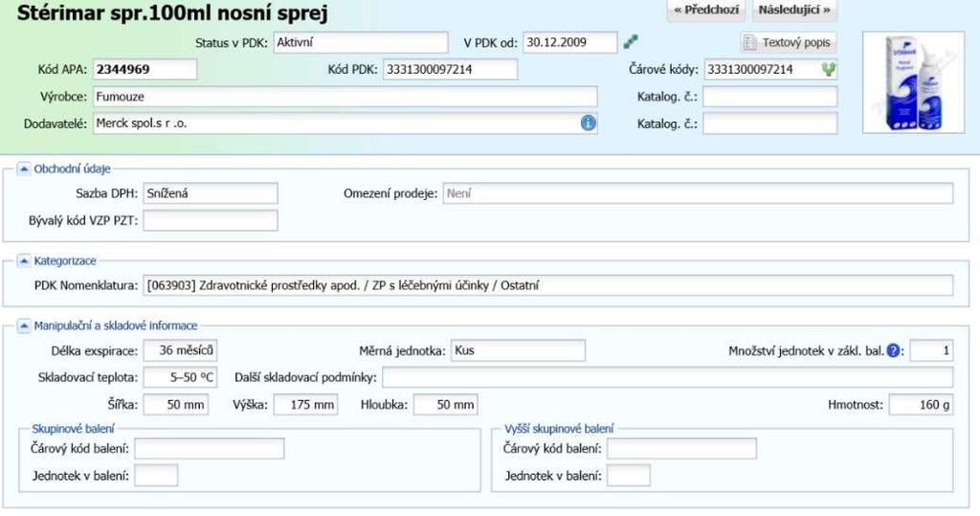Click the Kód APA field 2344969
The height and width of the screenshot is (516, 980).
click(x=145, y=70)
